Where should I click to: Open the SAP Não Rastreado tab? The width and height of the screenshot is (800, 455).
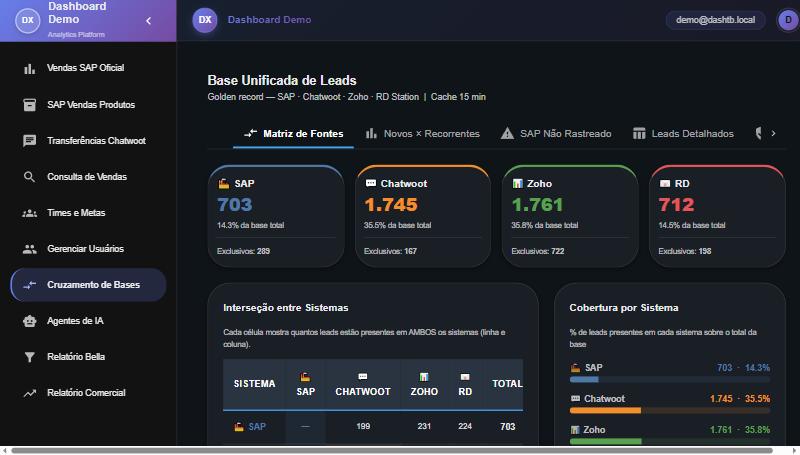click(x=556, y=134)
